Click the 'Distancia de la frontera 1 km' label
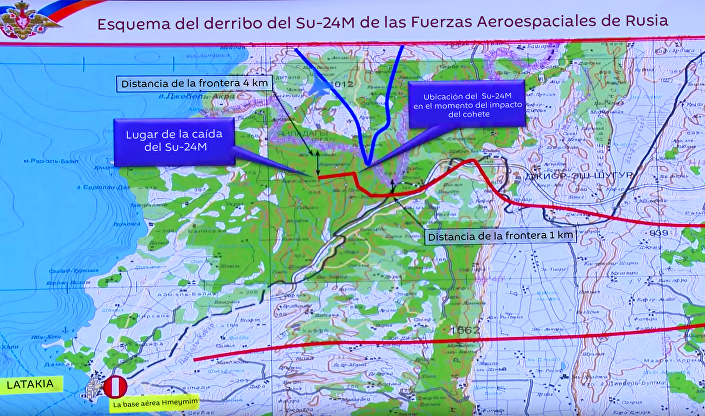705x416 pixels. coord(501,236)
